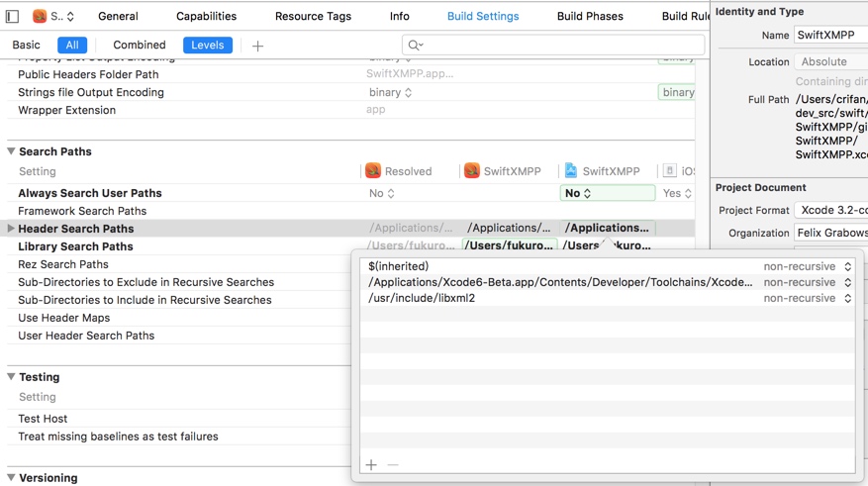Open the Resource Tags tab
868x486 pixels.
(x=313, y=16)
